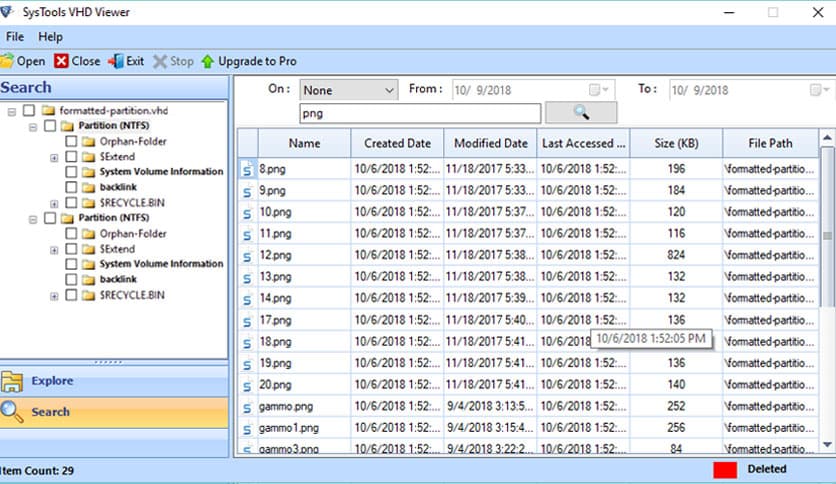The width and height of the screenshot is (836, 484).
Task: Switch to the Search pane
Action: 114,412
